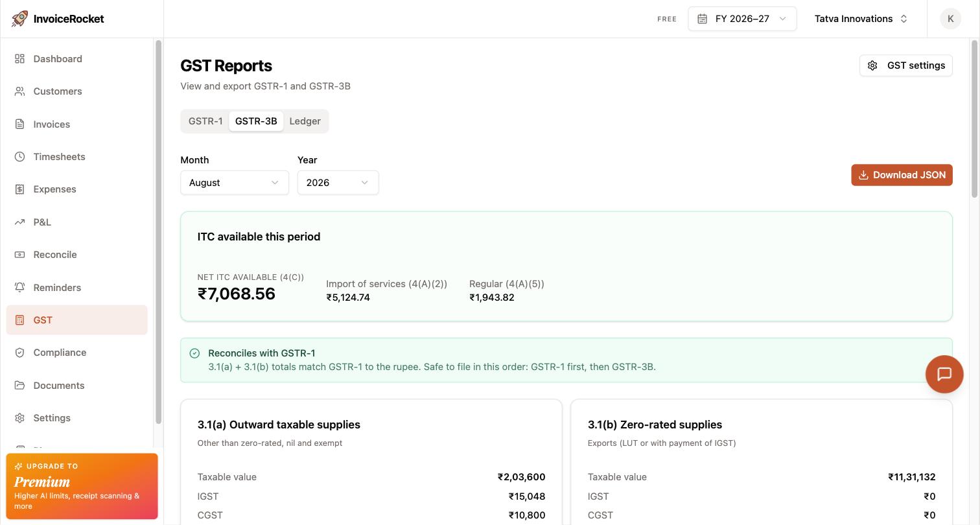Click the download arrow icon on Download JSON
The height and width of the screenshot is (525, 980).
(863, 175)
